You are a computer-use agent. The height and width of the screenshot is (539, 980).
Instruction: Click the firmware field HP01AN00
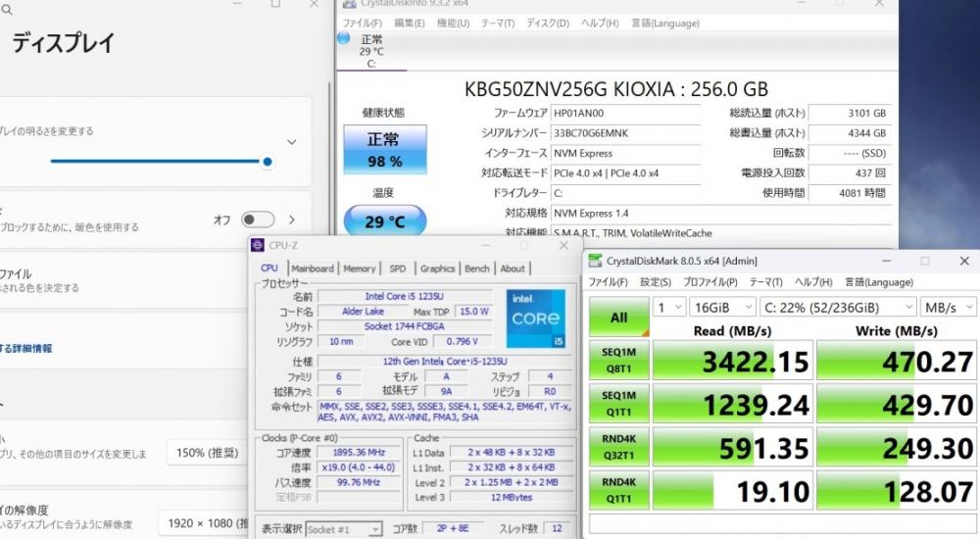[625, 113]
